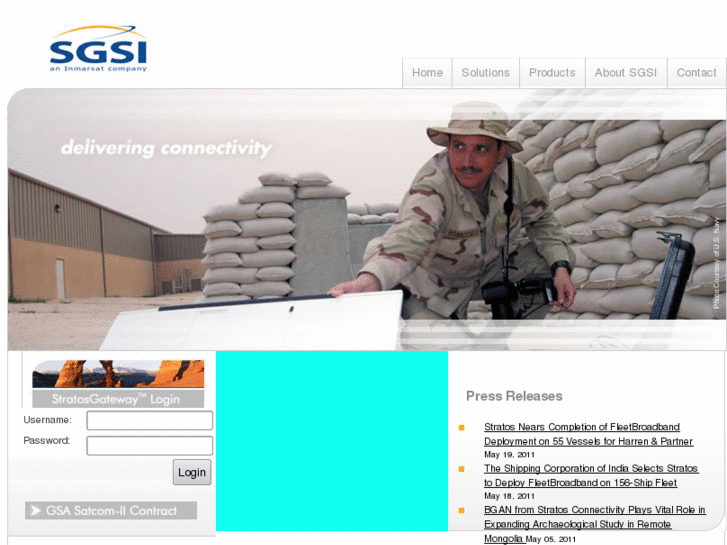
Task: Click the soldier hero banner image
Action: point(367,219)
